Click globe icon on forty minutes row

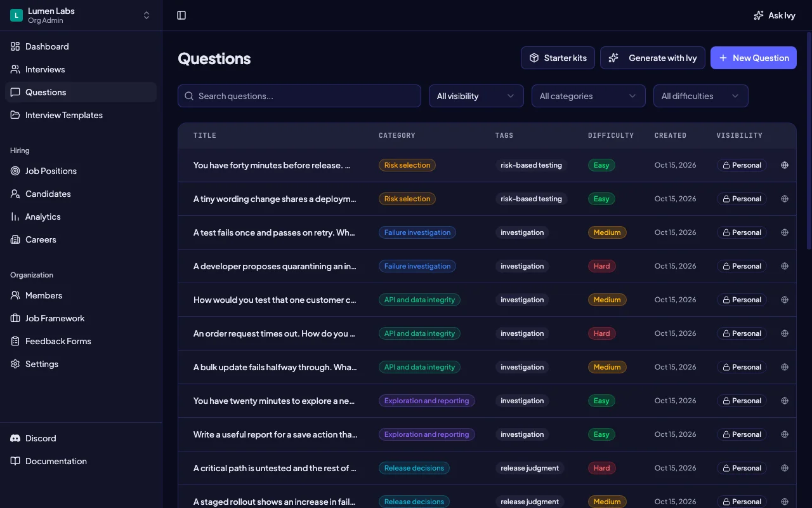pos(785,165)
